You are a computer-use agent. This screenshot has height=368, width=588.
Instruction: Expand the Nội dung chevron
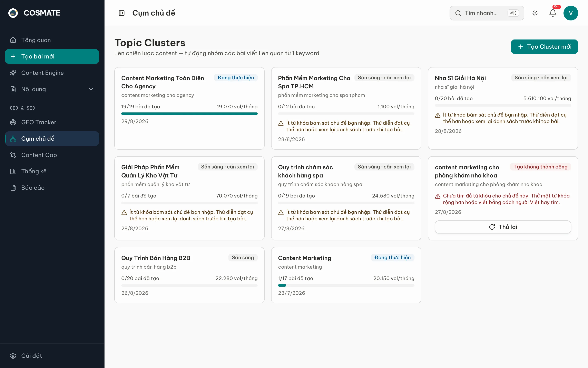(91, 89)
